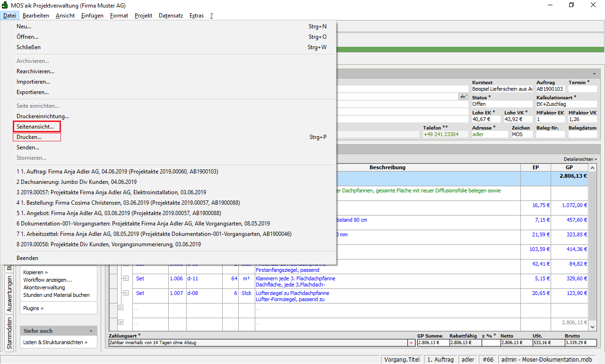Open the Auswertungen vertical tab
The image size is (605, 364).
point(9,295)
